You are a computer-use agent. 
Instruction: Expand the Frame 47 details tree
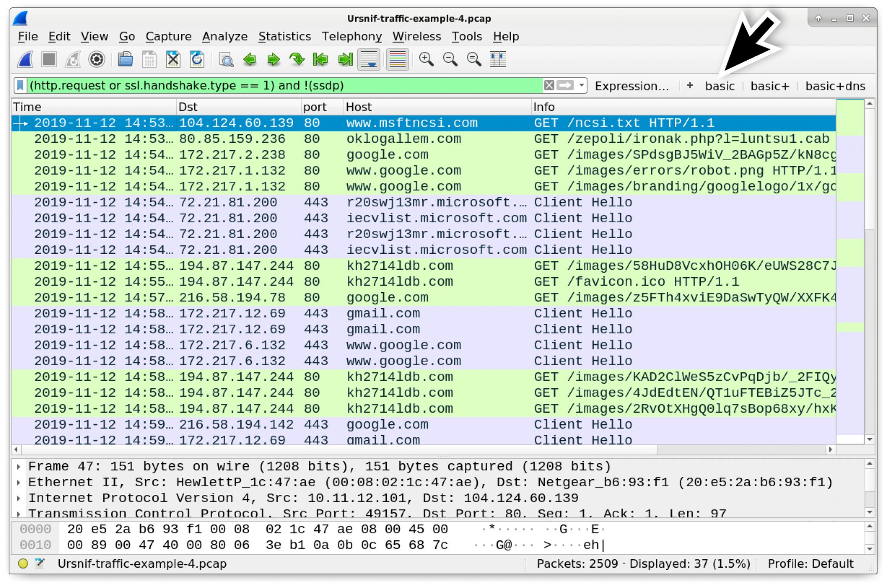19,466
